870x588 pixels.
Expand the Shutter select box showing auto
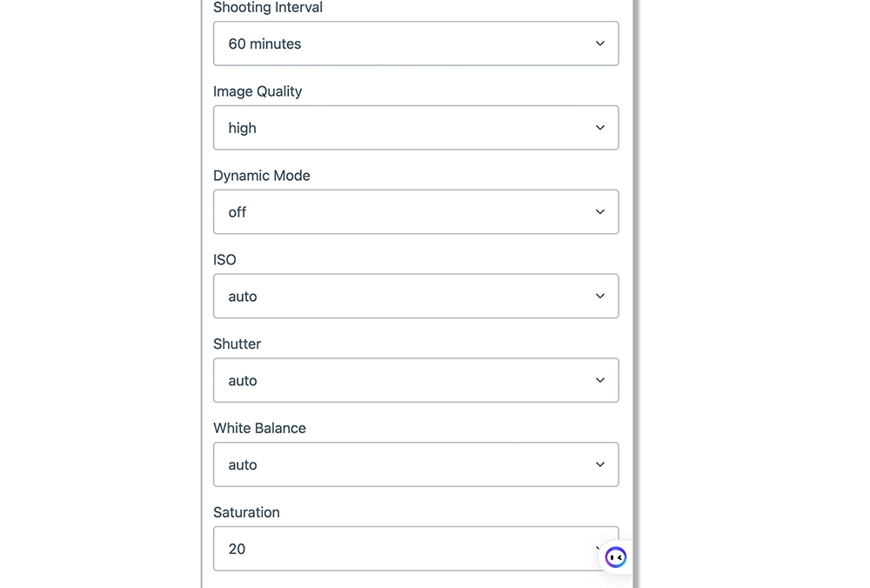click(400, 381)
